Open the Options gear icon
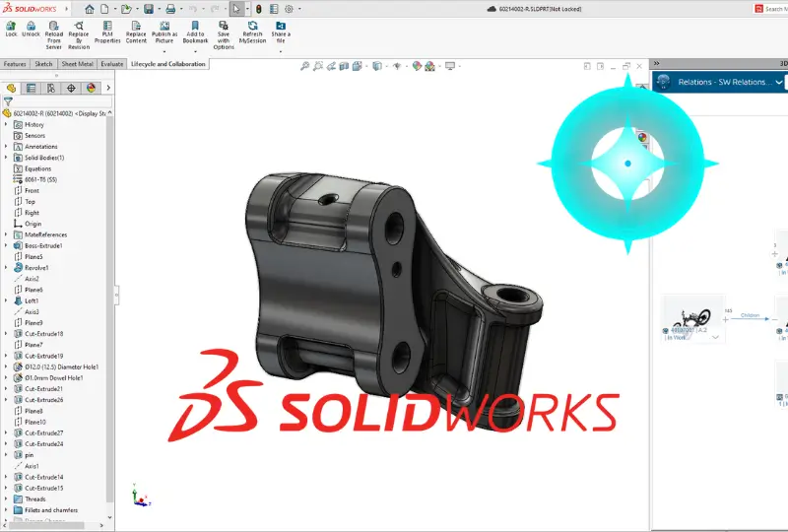 pos(289,9)
